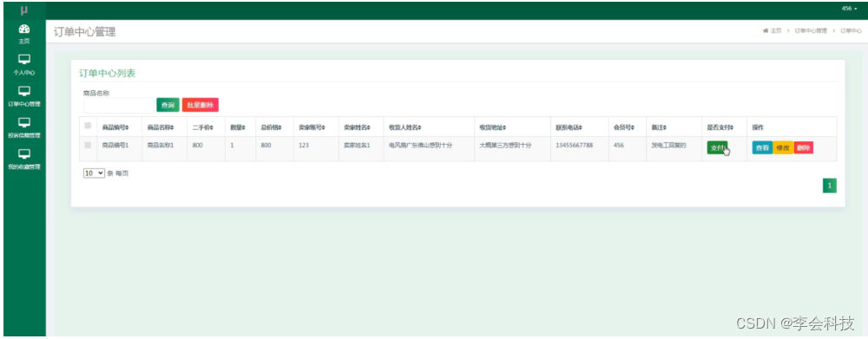The height and width of the screenshot is (339, 868).
Task: Sort by the 备注 column header
Action: coord(659,127)
